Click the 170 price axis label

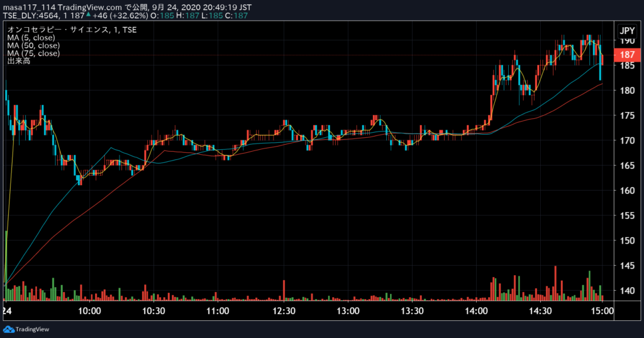click(627, 140)
